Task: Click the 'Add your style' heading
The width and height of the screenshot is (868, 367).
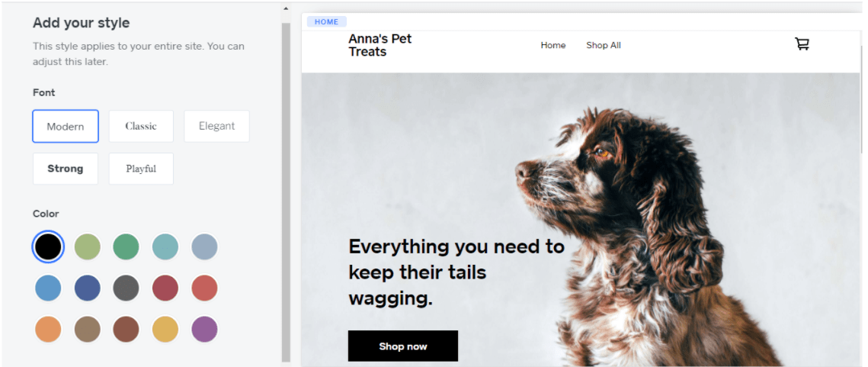Action: [x=82, y=24]
